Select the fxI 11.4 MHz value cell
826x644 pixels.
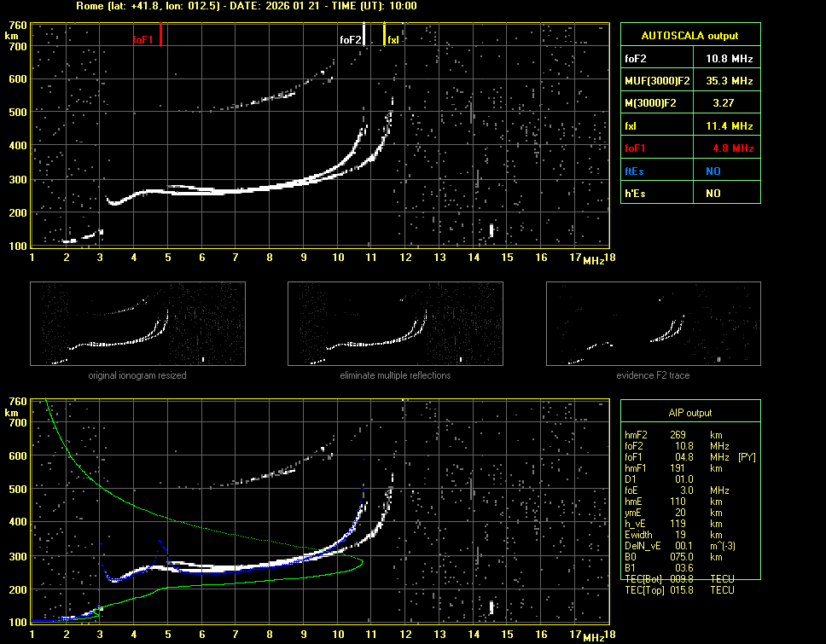click(x=729, y=126)
